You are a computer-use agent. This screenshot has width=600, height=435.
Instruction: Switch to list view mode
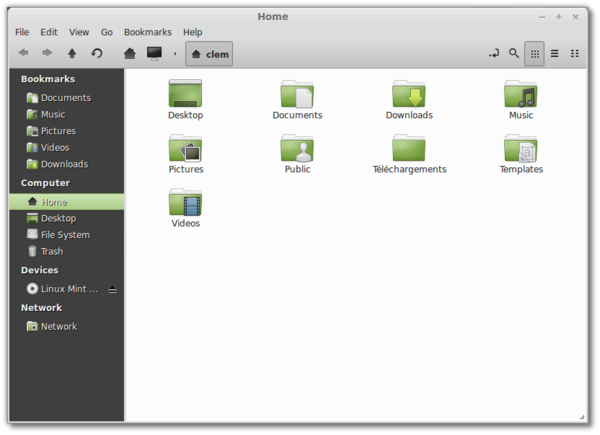click(x=555, y=53)
